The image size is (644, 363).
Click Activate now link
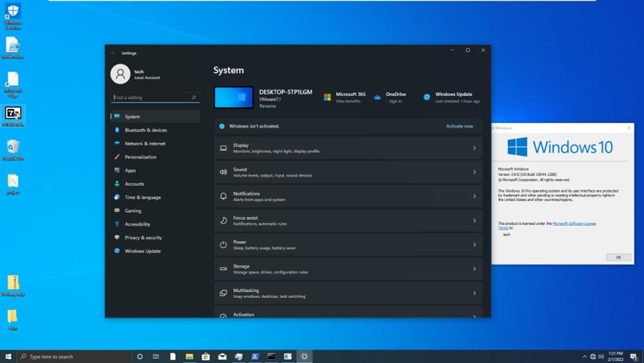point(460,126)
